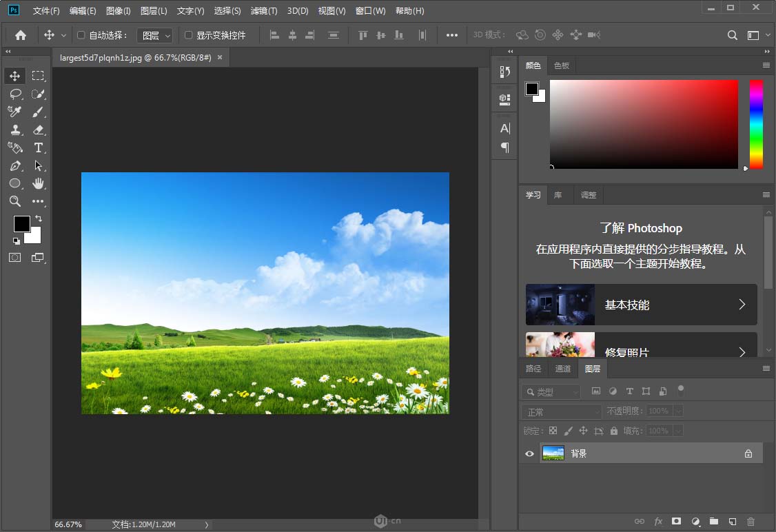This screenshot has height=532, width=776.
Task: Open the 滤镜(T) menu
Action: pos(264,11)
